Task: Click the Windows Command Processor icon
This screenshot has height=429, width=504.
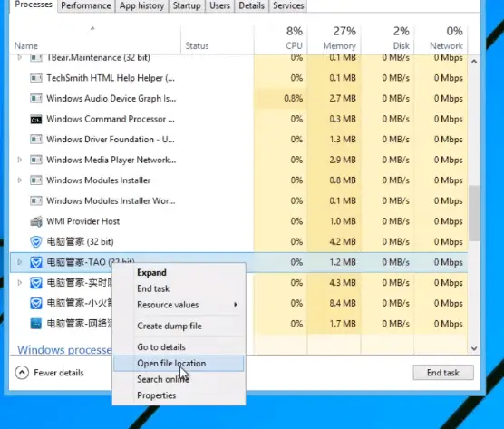Action: [36, 120]
